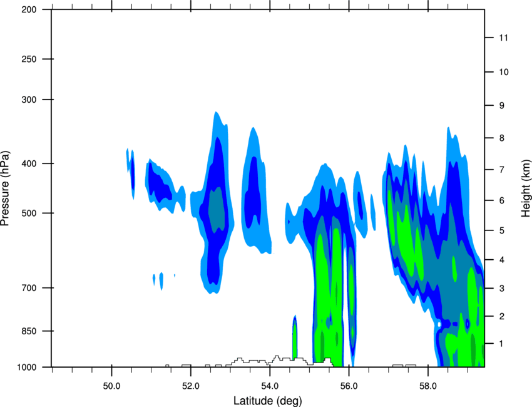Click the height label '7'

click(502, 170)
